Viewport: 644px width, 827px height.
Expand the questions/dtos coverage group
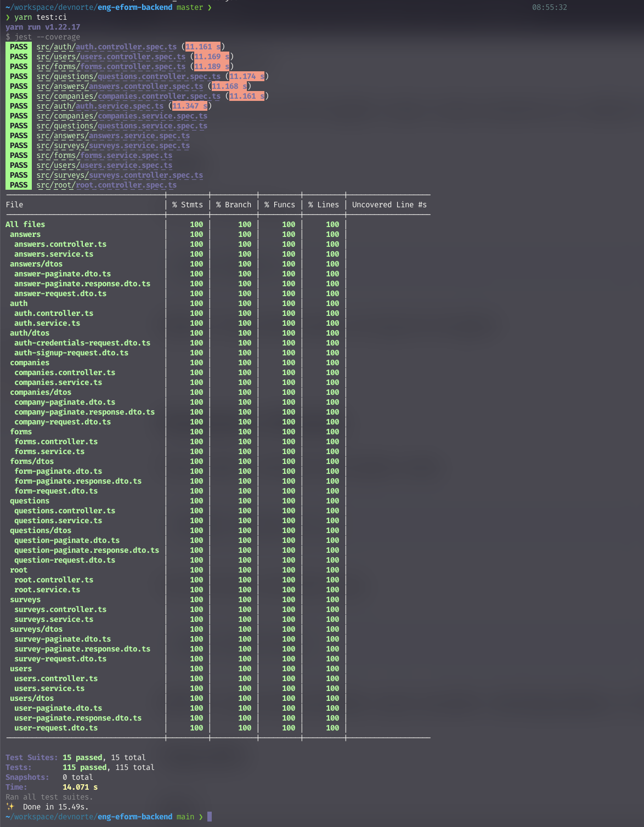(40, 530)
